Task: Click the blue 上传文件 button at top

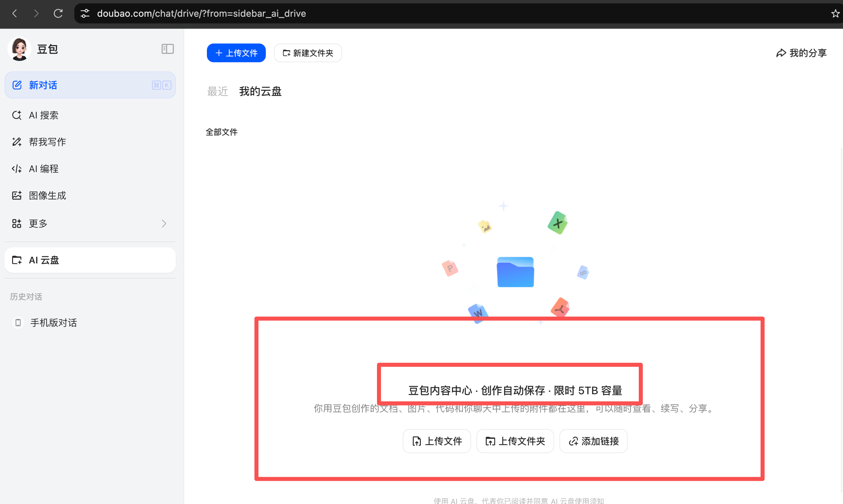Action: click(236, 53)
